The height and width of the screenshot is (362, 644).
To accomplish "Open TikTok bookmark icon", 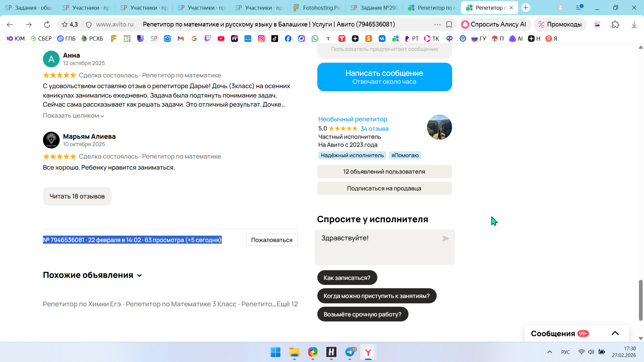I will [x=275, y=39].
